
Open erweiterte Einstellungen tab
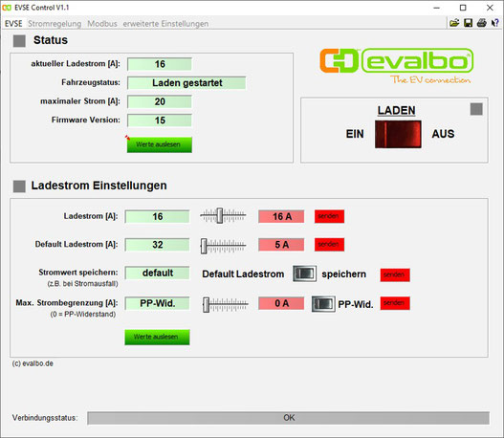165,24
